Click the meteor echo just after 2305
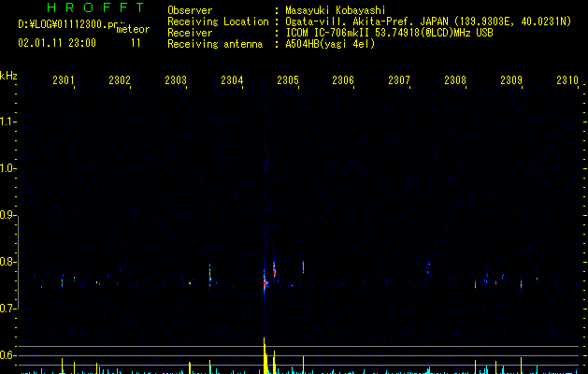The width and height of the screenshot is (588, 374). [x=303, y=266]
